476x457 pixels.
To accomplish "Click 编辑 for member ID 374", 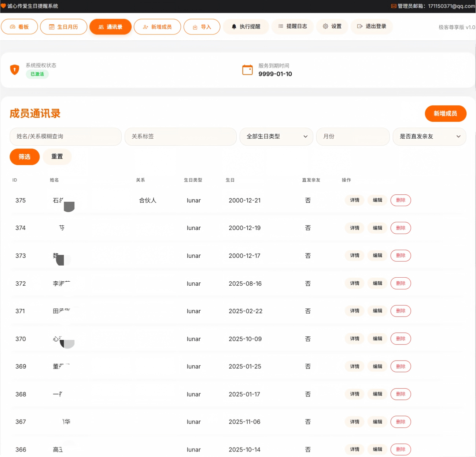I will pos(377,228).
